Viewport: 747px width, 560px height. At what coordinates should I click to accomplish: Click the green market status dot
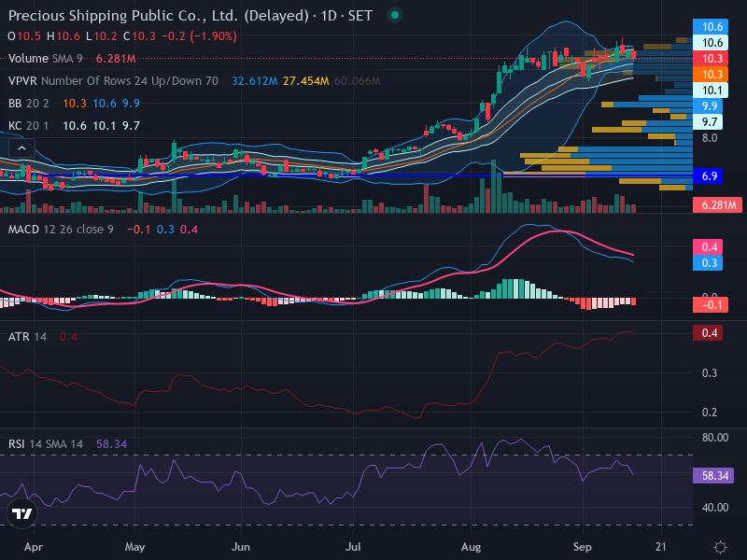point(394,15)
